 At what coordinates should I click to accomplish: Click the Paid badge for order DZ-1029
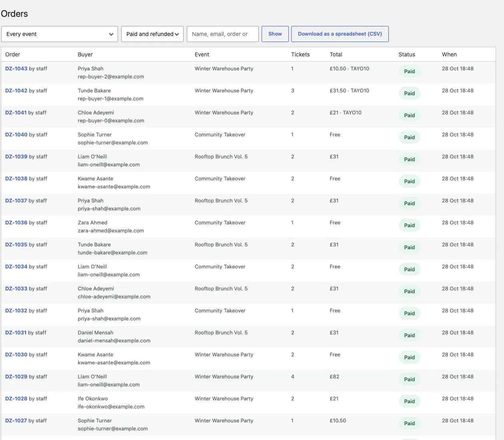click(409, 380)
